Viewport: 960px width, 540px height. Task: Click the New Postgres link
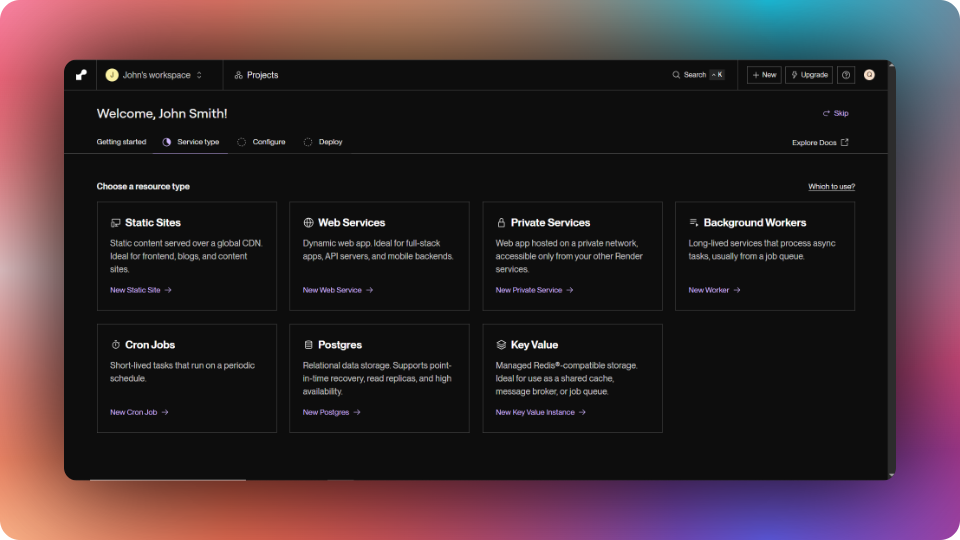[x=332, y=413]
